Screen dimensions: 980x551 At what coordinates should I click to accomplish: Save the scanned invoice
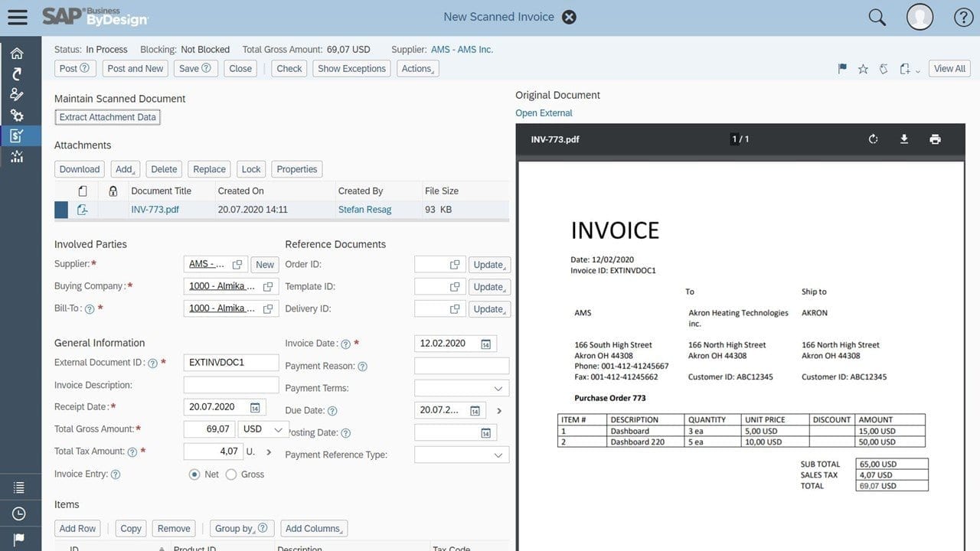pos(194,68)
